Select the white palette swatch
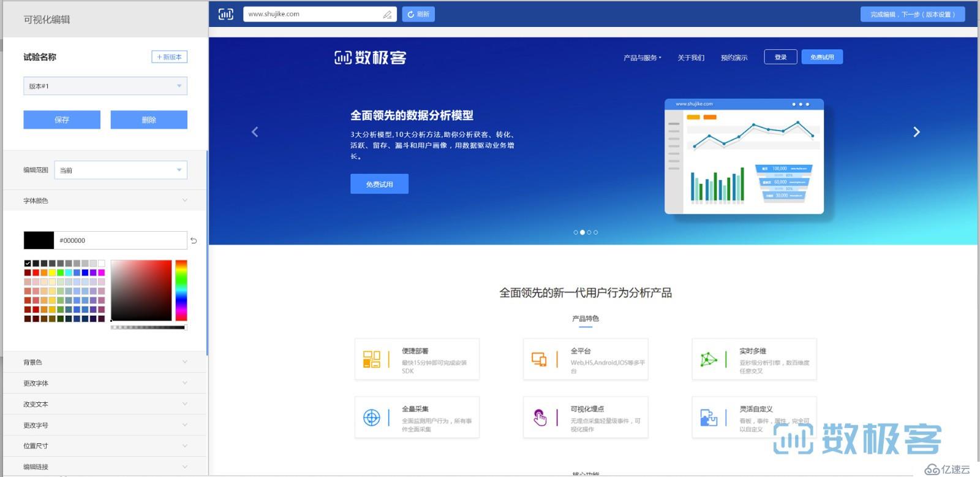 tap(102, 264)
